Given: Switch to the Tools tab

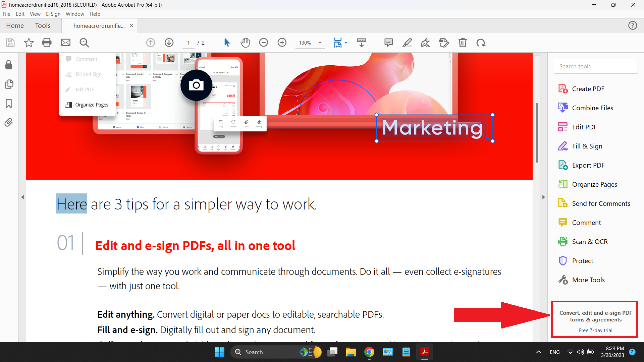Looking at the screenshot, I should (x=43, y=25).
